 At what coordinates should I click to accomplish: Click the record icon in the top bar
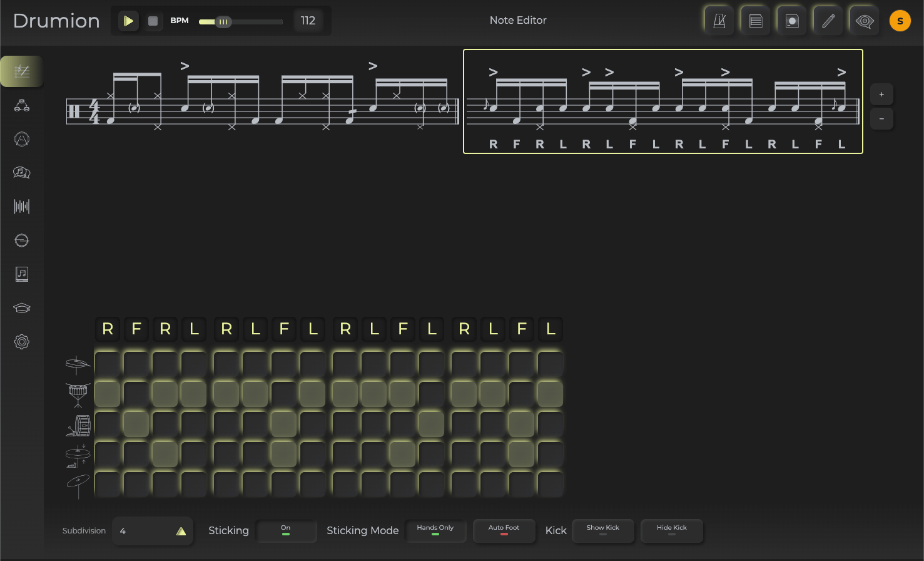pyautogui.click(x=792, y=21)
